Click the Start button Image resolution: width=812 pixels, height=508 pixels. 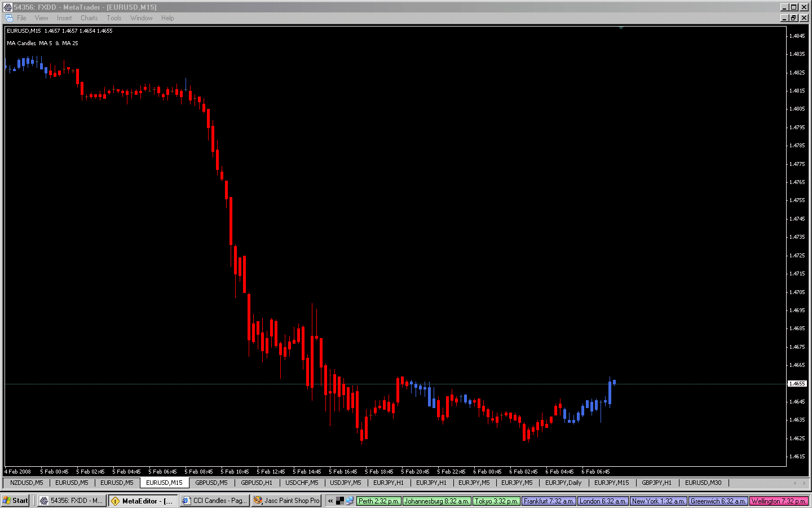15,500
